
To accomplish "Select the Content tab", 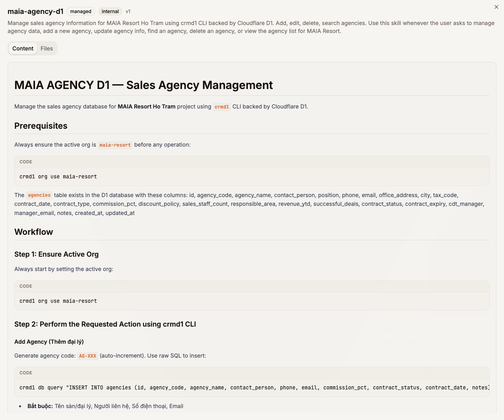I will pyautogui.click(x=23, y=48).
